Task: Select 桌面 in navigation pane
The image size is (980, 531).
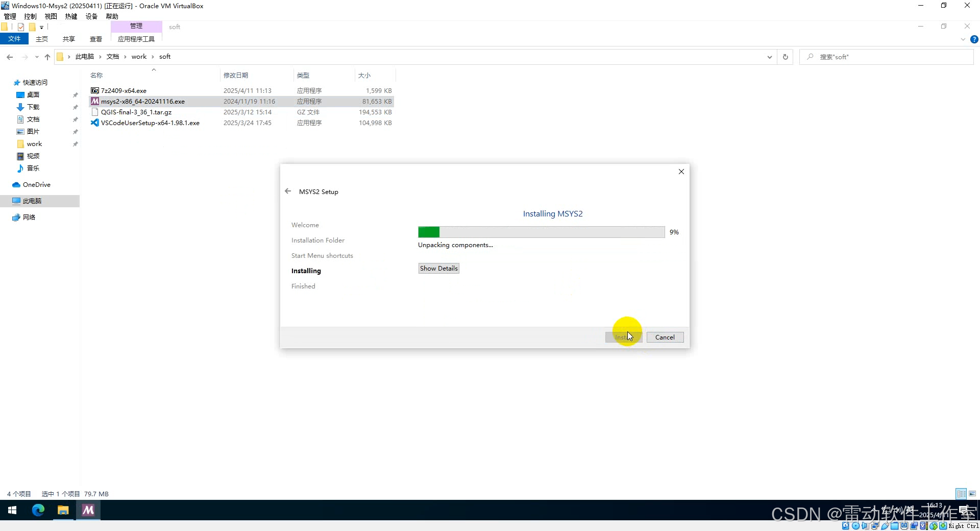Action: [x=33, y=94]
